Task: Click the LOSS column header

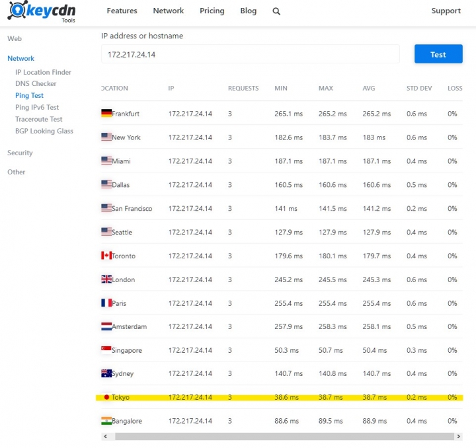Action: coord(455,89)
